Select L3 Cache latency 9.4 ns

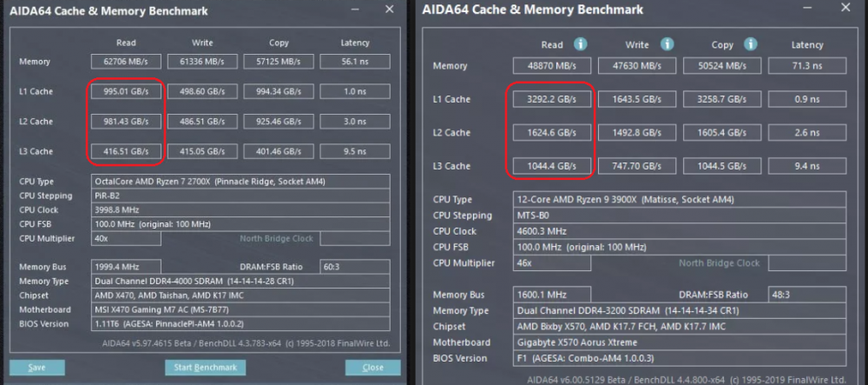click(807, 166)
